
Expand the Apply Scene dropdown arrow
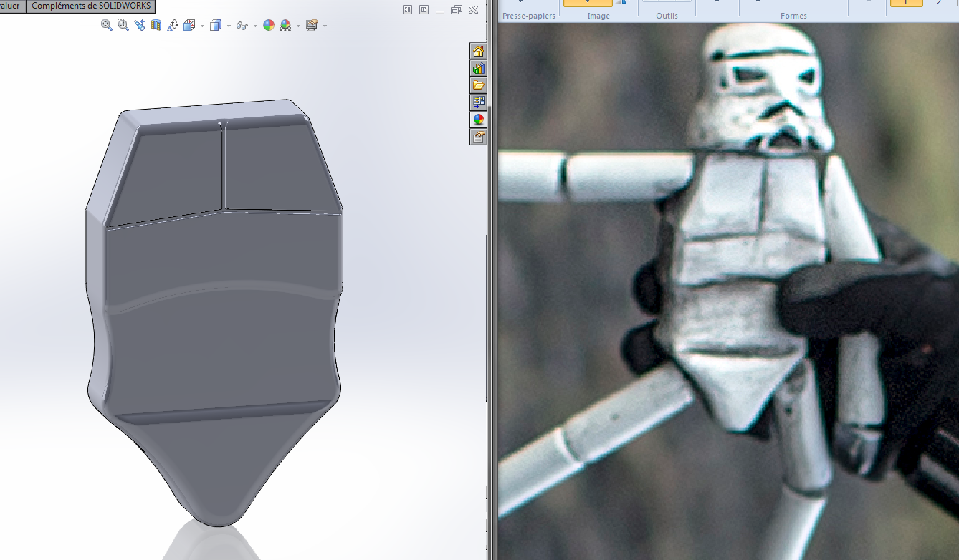coord(298,26)
